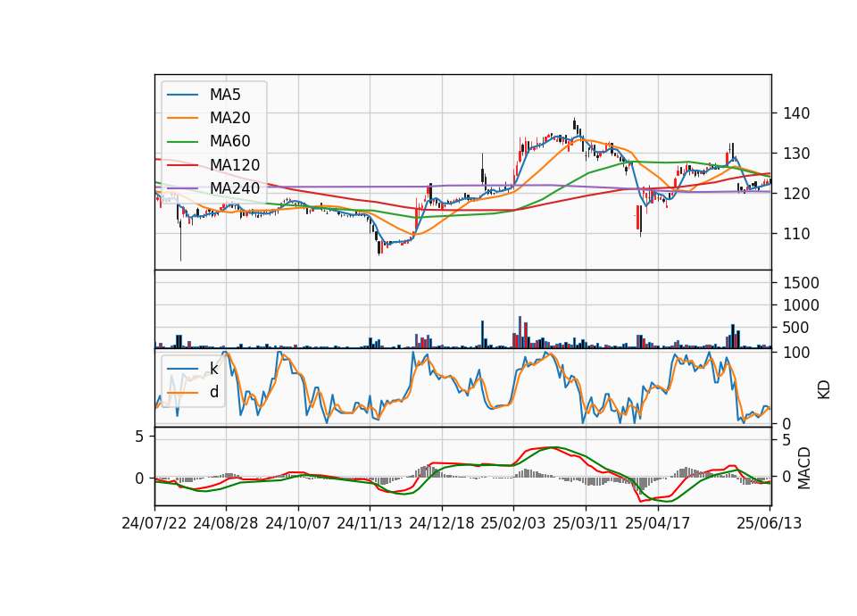857x616 pixels.
Task: Click the 24/07/22 date label
Action: point(154,523)
